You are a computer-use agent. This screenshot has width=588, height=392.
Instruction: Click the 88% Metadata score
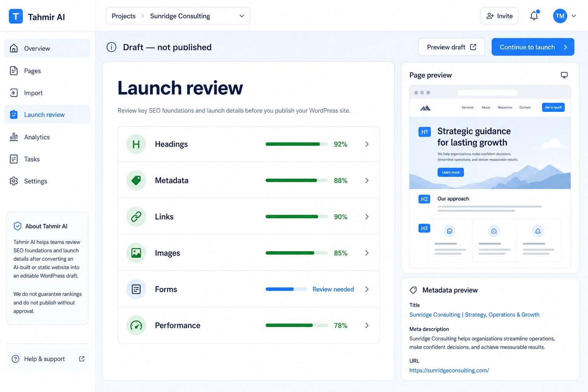341,181
